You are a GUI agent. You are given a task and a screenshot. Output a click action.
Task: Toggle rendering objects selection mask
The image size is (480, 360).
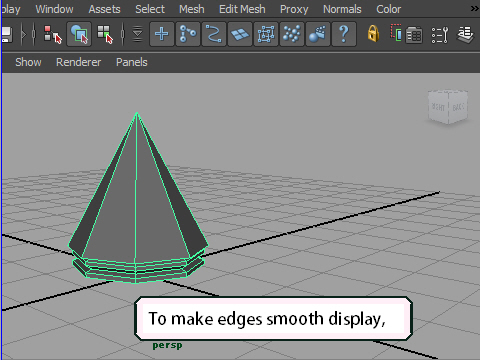[x=318, y=34]
